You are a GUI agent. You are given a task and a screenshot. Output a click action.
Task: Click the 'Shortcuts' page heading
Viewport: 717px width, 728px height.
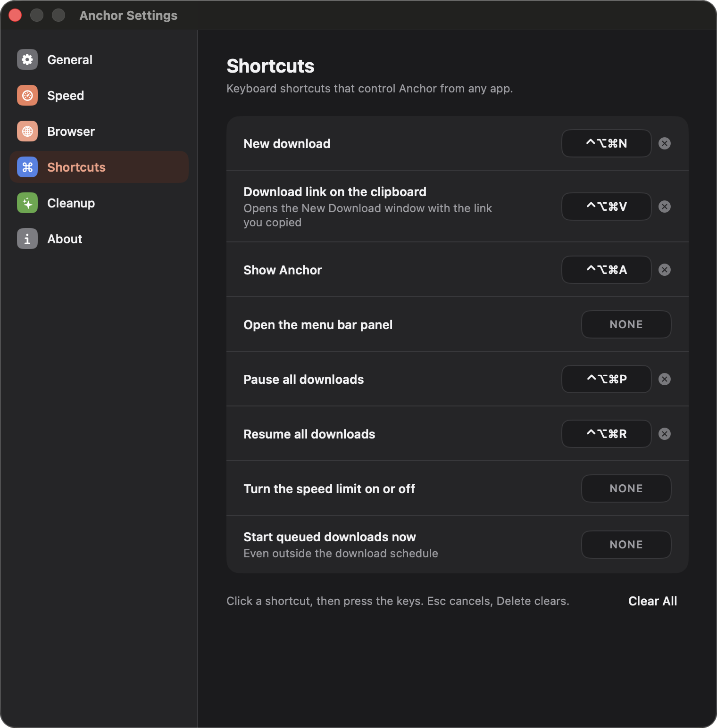[x=270, y=66]
